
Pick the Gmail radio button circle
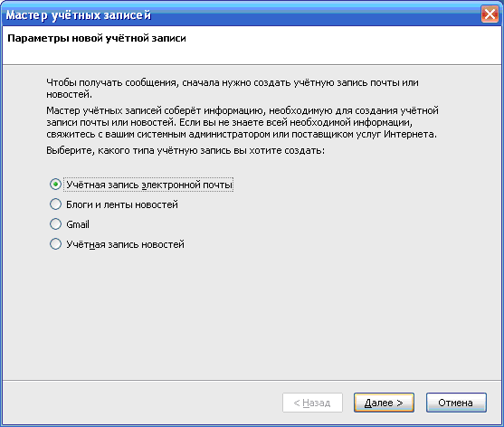click(55, 224)
